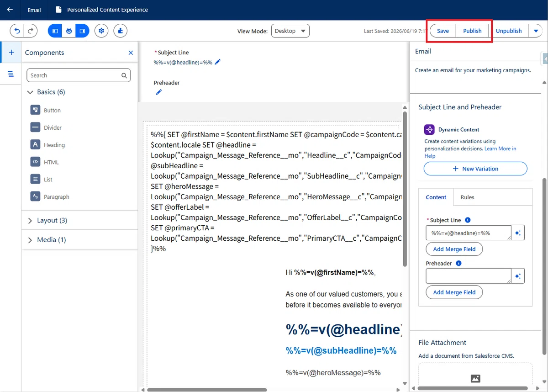548x392 pixels.
Task: Publish the email
Action: click(x=472, y=31)
